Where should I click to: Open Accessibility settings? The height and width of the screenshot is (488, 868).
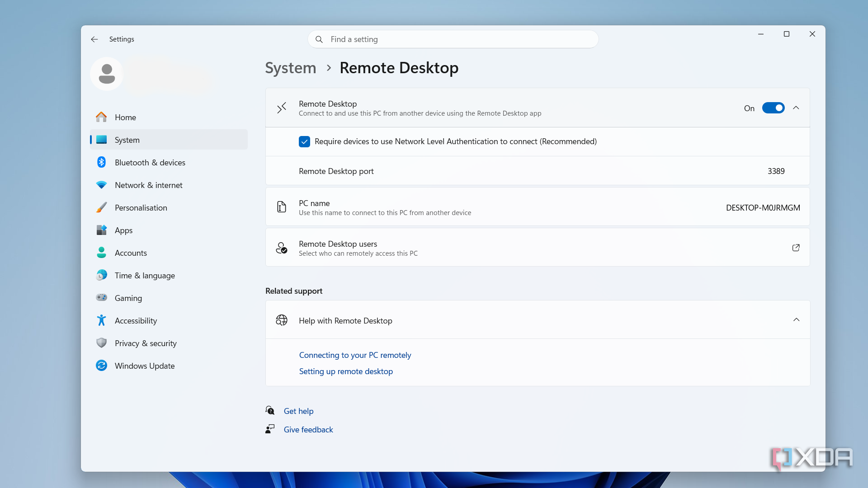[x=169, y=320]
